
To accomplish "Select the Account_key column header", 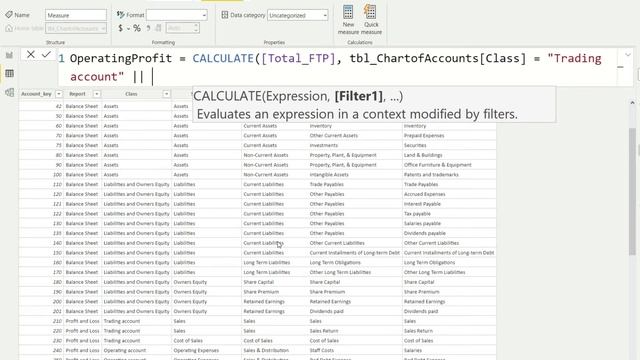I will (x=36, y=94).
